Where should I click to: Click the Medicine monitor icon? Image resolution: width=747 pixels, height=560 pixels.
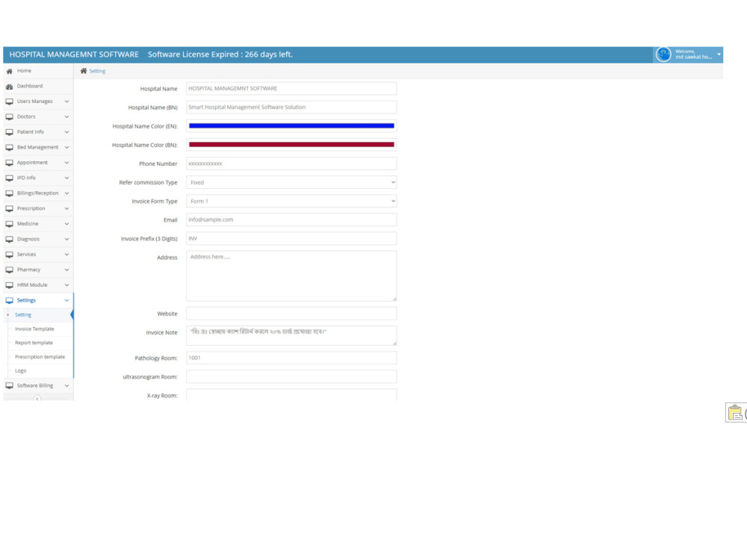[9, 224]
